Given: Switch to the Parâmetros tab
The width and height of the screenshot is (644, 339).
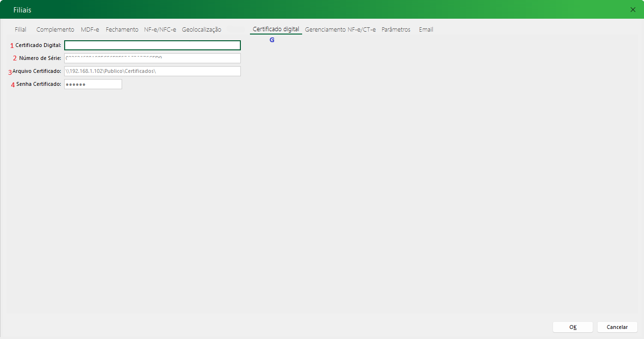Looking at the screenshot, I should coord(396,29).
